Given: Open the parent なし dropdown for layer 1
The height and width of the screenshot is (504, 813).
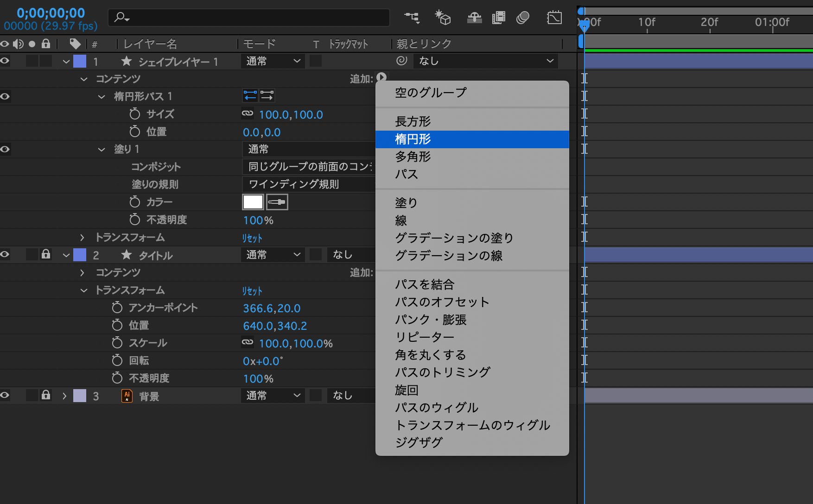Looking at the screenshot, I should [x=486, y=61].
